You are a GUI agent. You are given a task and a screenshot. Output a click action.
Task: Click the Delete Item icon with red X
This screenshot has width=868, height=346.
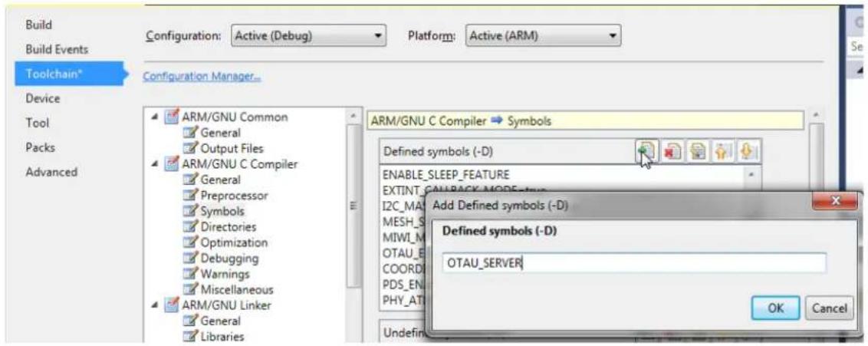[x=672, y=151]
